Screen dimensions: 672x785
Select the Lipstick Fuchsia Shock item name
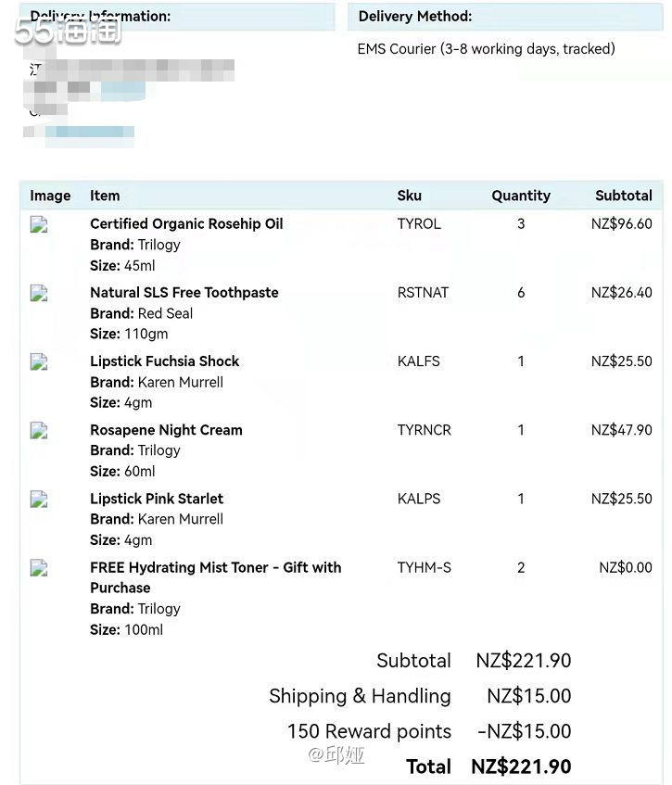point(164,361)
